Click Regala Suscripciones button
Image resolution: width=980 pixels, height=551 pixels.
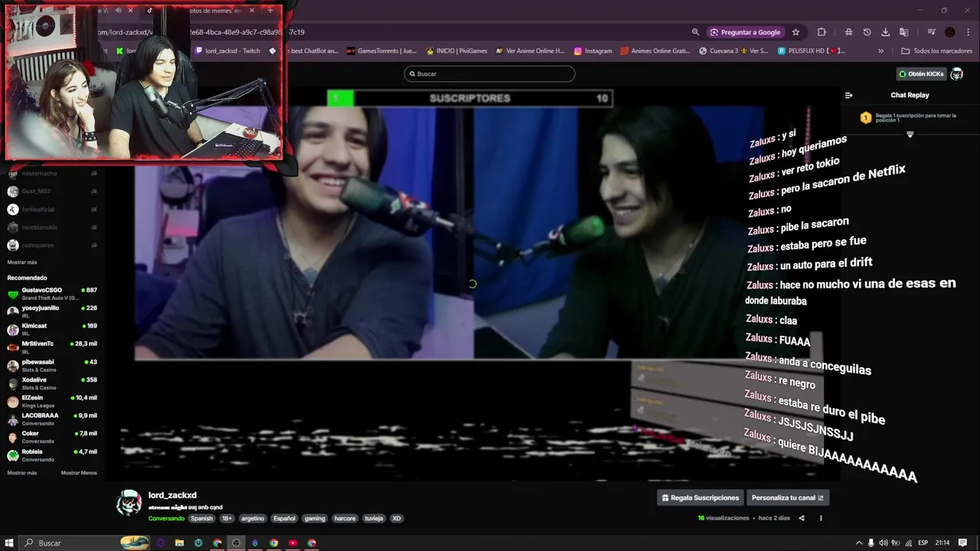(701, 497)
